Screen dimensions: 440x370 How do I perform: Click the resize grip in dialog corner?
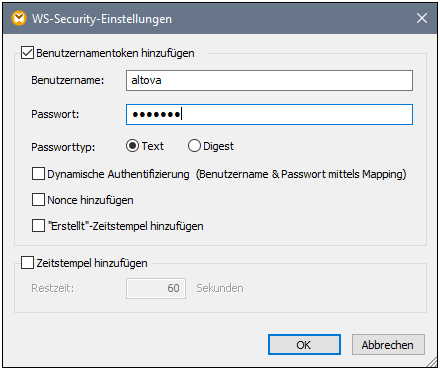pos(432,362)
